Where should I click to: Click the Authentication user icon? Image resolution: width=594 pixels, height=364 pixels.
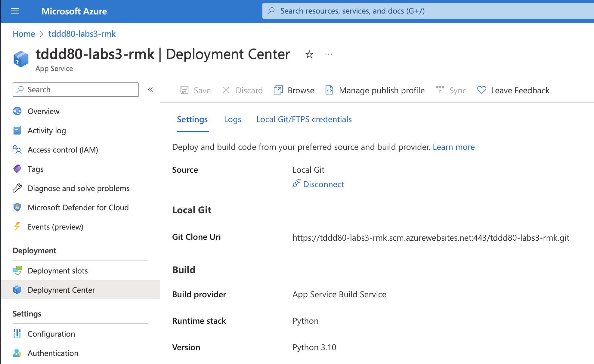click(17, 353)
